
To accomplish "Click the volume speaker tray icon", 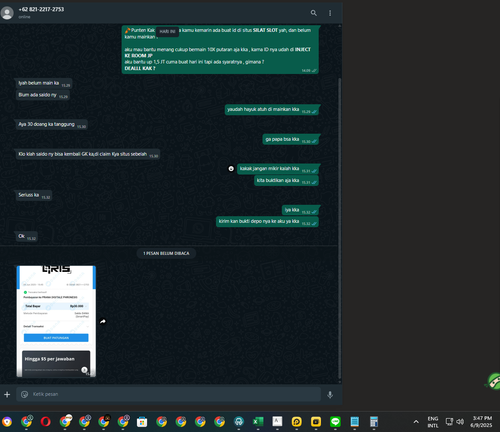I will [x=460, y=422].
